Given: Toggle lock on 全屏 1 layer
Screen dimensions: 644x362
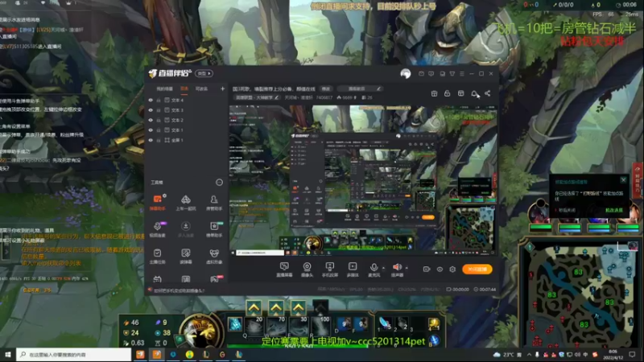Looking at the screenshot, I should tap(159, 140).
